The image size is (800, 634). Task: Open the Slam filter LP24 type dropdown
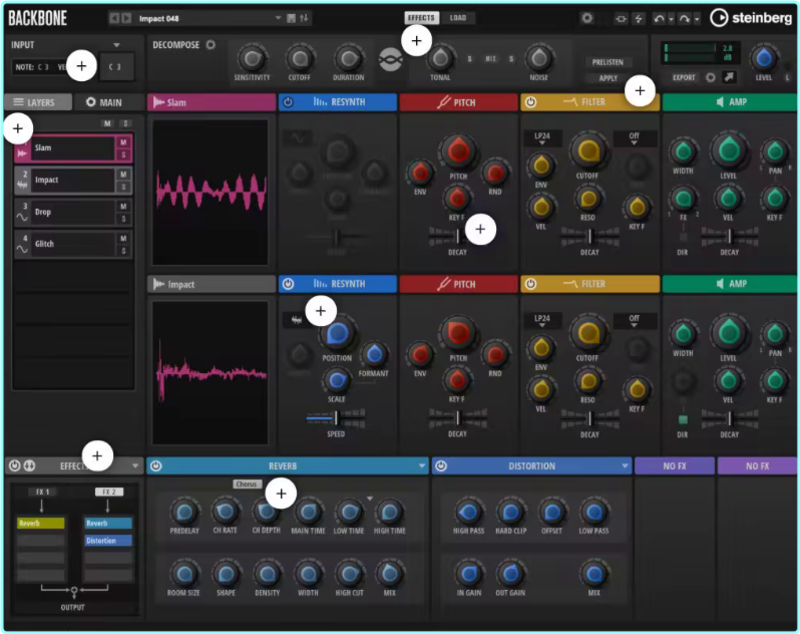coord(542,138)
